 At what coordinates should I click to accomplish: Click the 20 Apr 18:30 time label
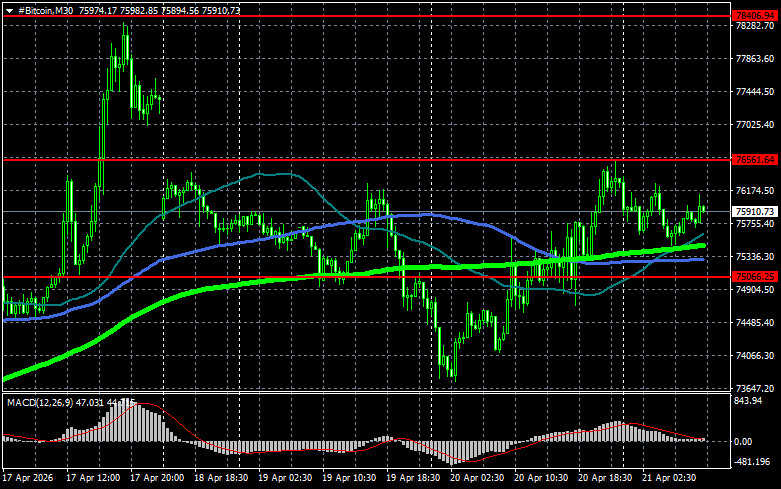[x=605, y=478]
